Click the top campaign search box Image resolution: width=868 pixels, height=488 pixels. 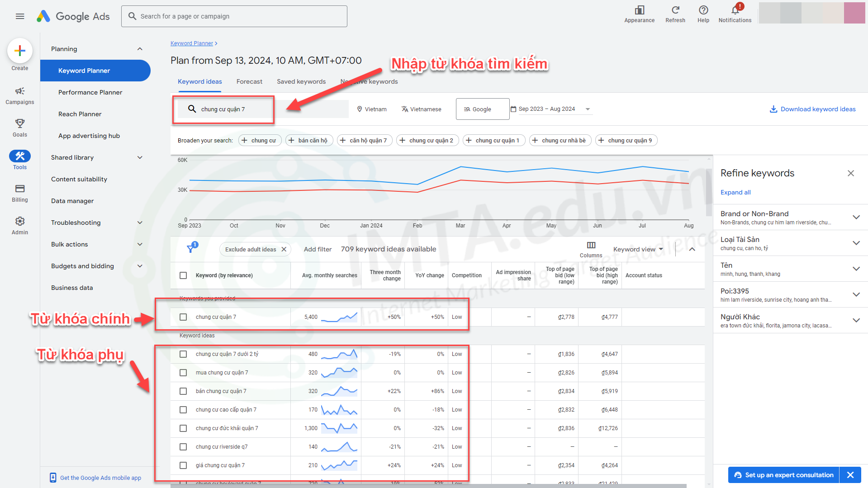(234, 16)
